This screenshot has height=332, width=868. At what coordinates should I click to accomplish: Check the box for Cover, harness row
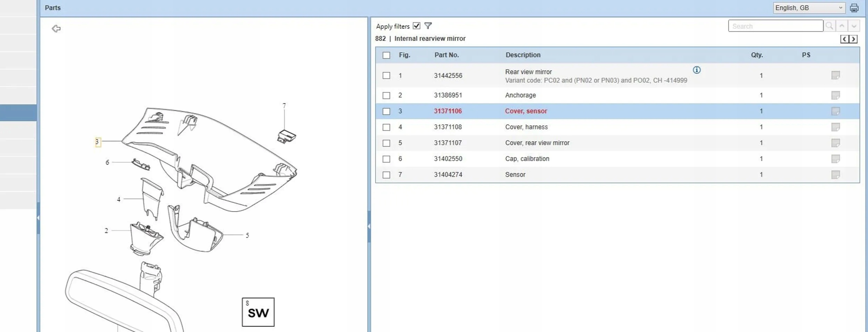click(x=386, y=127)
